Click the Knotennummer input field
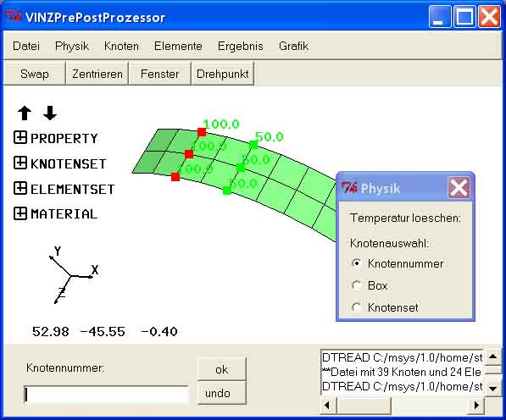Viewport: 506px width, 420px height. tap(107, 395)
